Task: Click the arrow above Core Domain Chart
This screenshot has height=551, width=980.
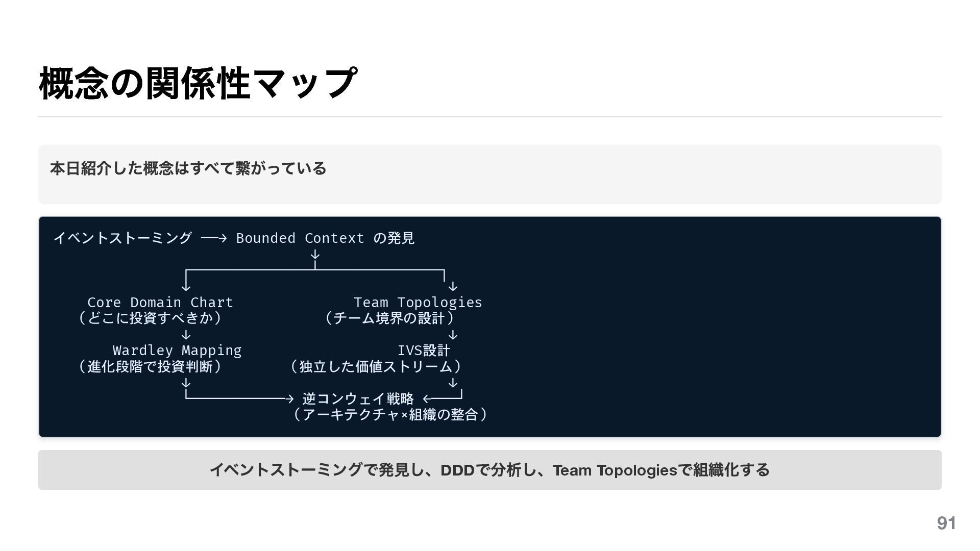Action: [x=186, y=284]
